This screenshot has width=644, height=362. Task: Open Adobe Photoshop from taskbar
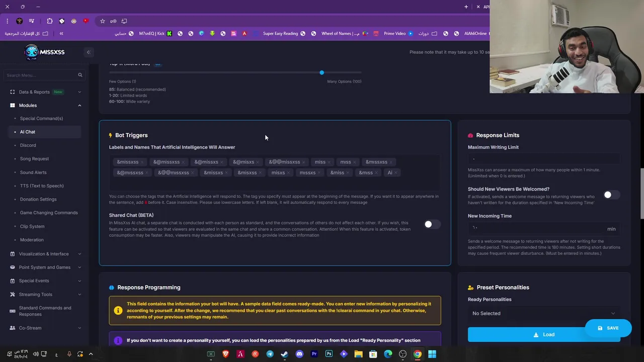329,354
